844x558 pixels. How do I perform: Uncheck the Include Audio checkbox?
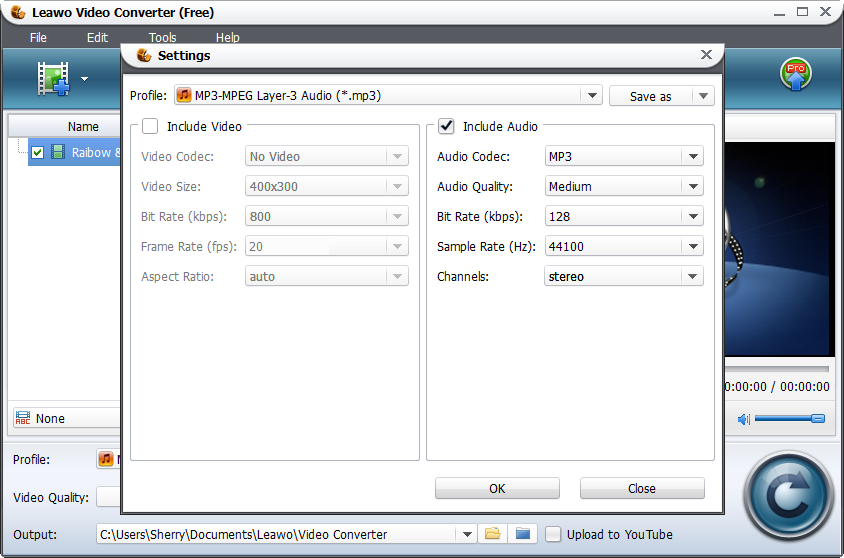(446, 126)
